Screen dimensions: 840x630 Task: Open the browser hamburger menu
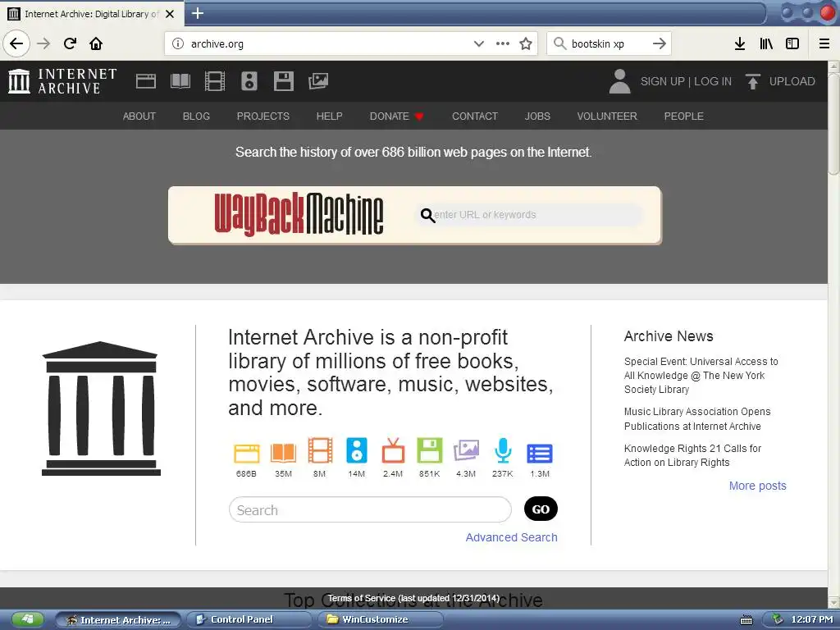824,43
